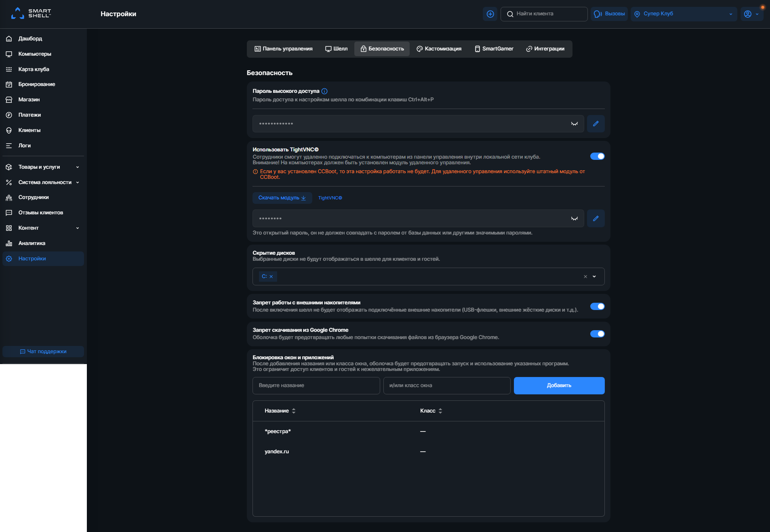This screenshot has width=770, height=532.
Task: Select the Безопасность tab
Action: tap(382, 49)
